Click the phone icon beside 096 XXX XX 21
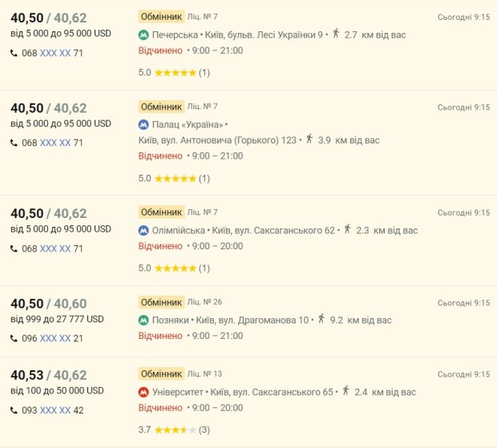Viewport: 497px width, 448px height. 14,339
